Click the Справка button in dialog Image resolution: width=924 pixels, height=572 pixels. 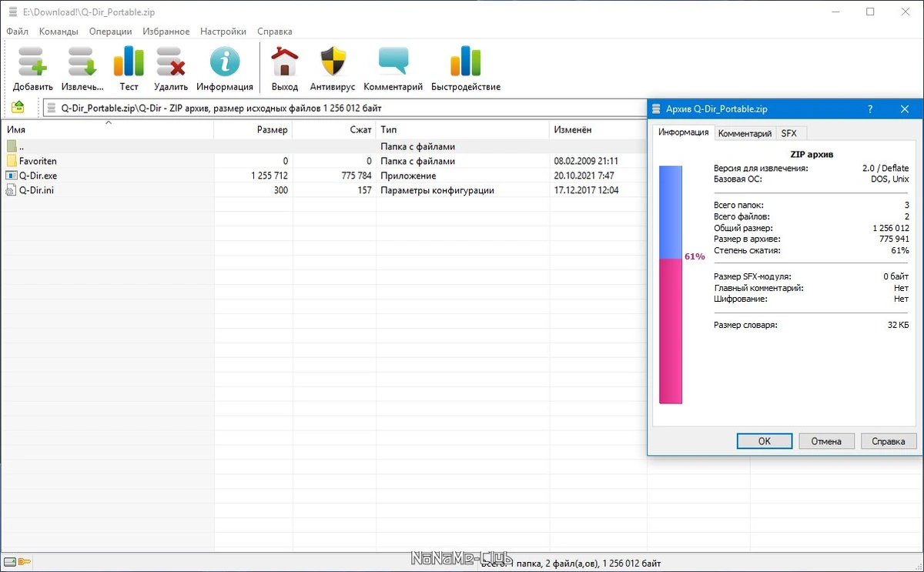pos(889,441)
